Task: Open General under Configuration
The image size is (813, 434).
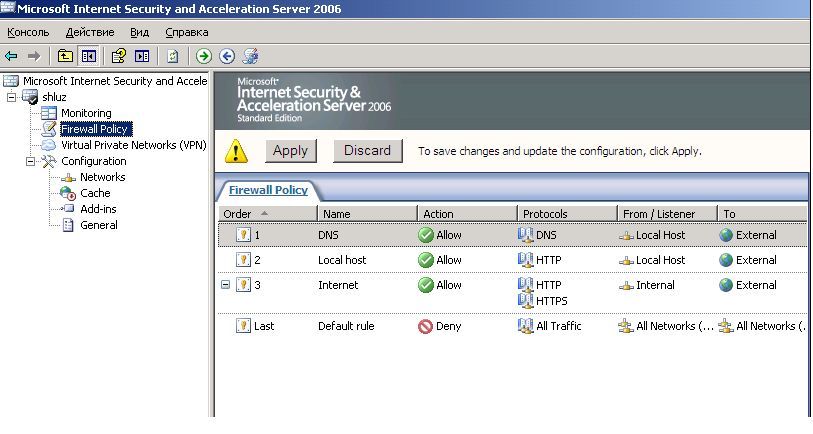Action: (99, 226)
